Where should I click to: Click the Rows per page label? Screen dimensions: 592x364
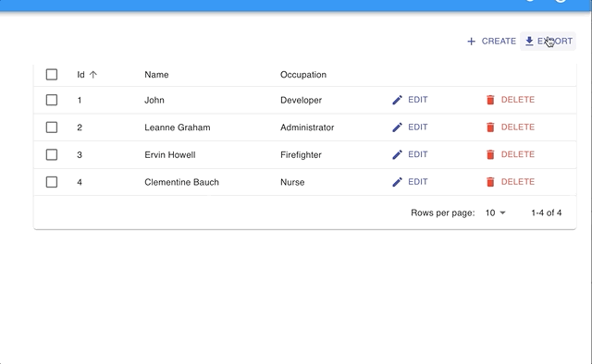click(442, 212)
